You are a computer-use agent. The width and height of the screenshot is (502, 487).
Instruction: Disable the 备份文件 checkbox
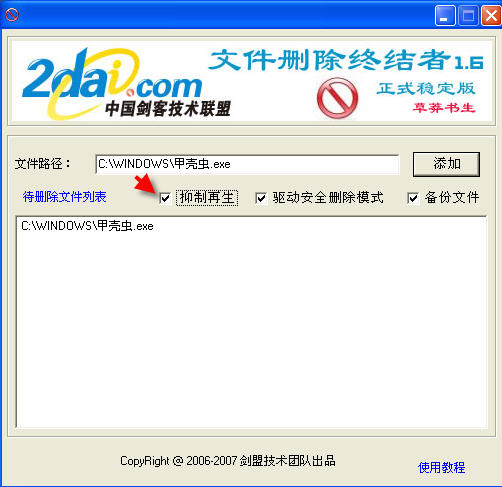click(413, 198)
